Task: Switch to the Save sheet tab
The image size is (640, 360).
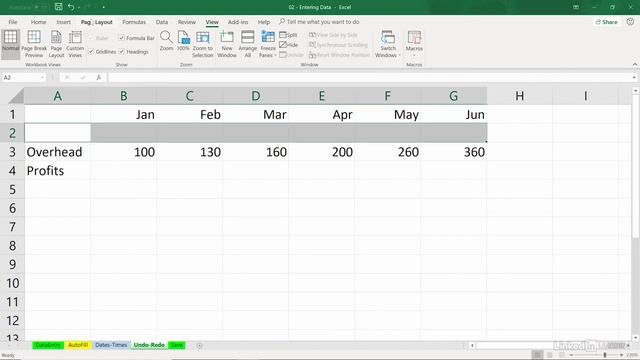Action: pos(176,345)
